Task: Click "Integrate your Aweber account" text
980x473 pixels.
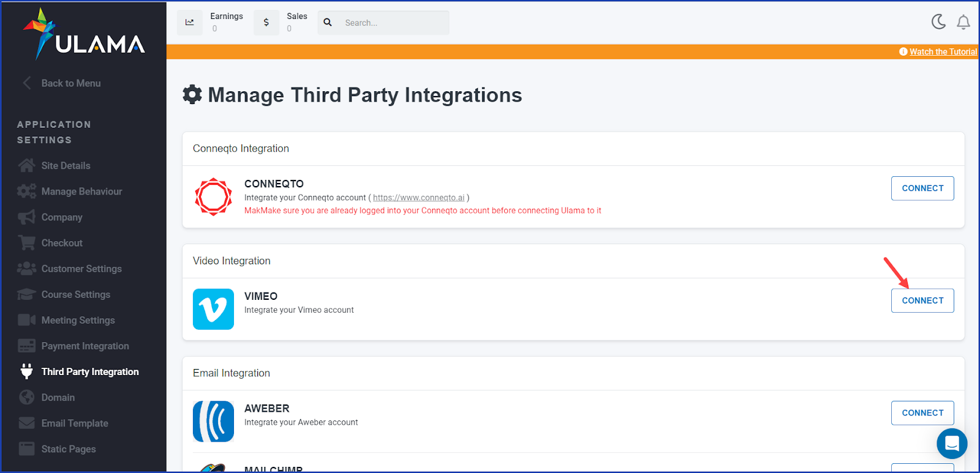Action: 301,422
